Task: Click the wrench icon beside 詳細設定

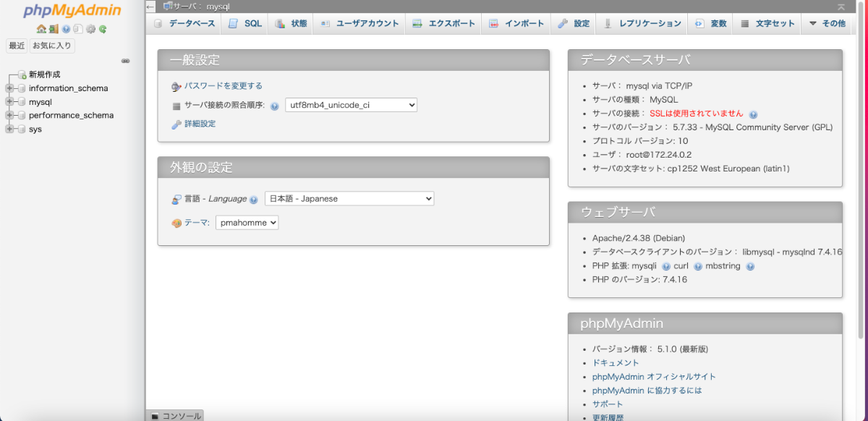Action: pos(176,124)
